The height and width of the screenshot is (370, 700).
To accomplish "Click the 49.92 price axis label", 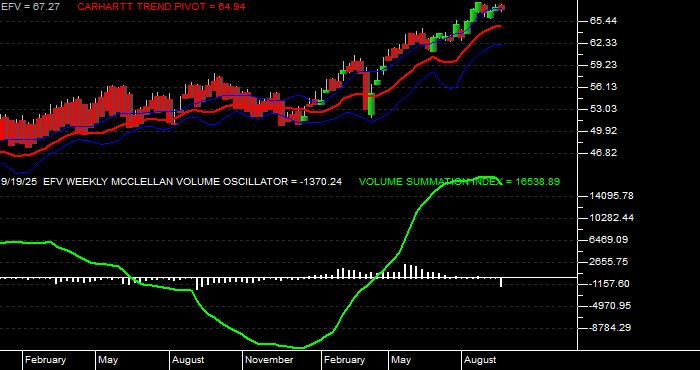I will (x=603, y=131).
